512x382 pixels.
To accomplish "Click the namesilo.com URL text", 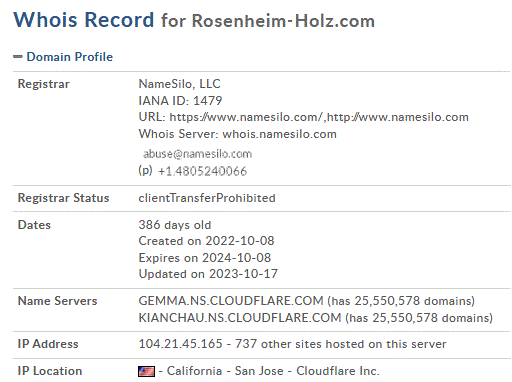I will point(319,117).
